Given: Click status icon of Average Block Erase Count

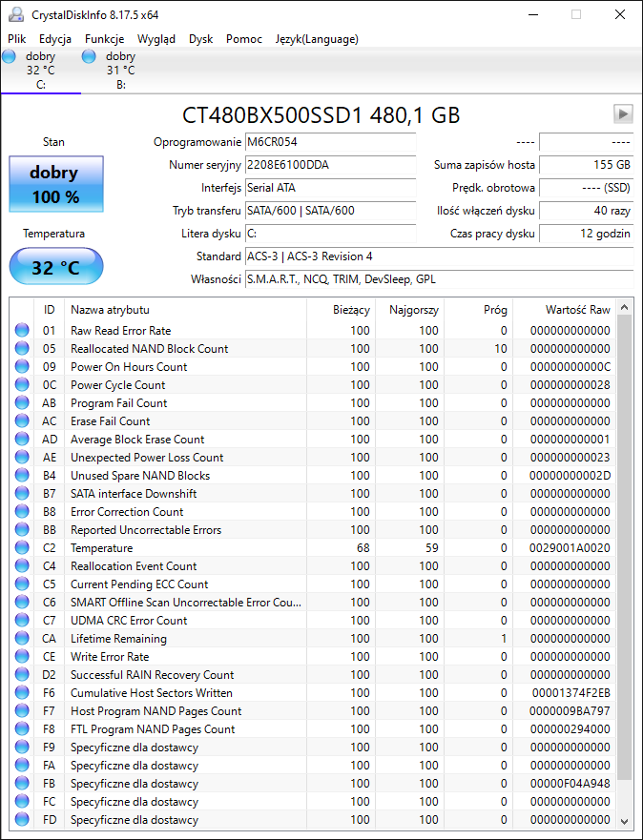Looking at the screenshot, I should [22, 439].
